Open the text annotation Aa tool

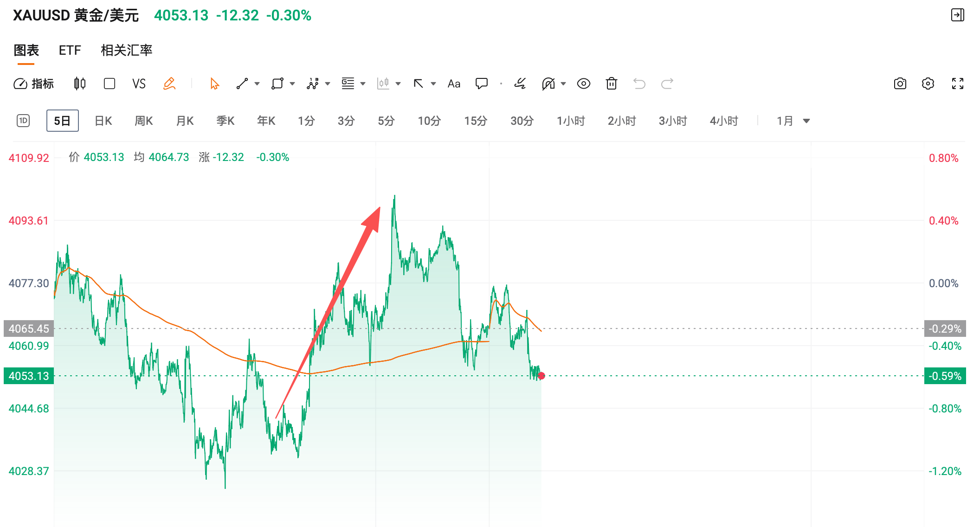(x=453, y=84)
